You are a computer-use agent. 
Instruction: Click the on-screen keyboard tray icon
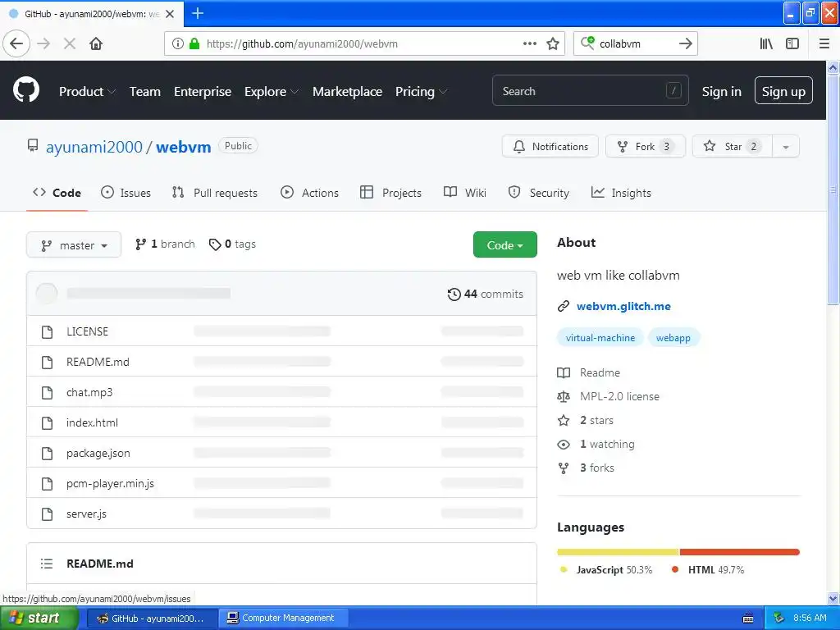tap(748, 619)
